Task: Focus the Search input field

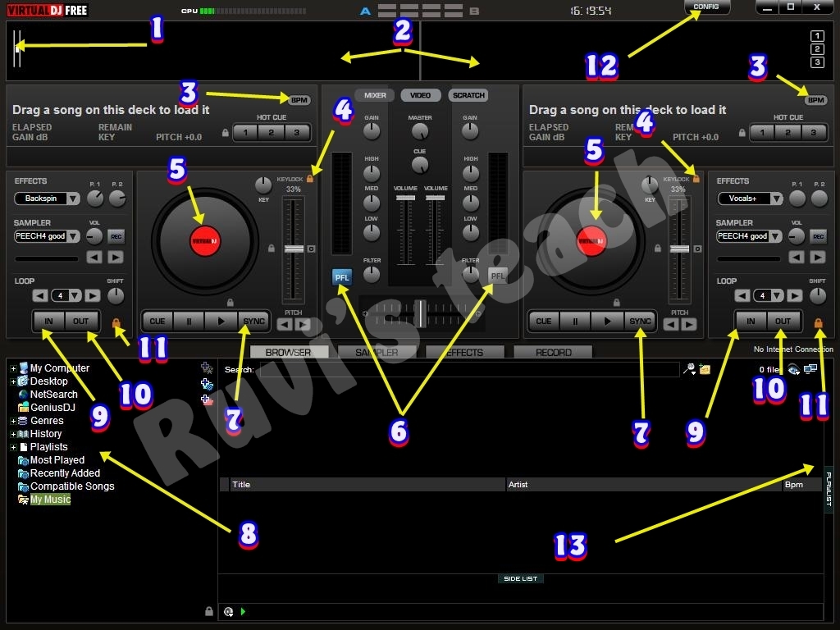Action: coord(469,369)
